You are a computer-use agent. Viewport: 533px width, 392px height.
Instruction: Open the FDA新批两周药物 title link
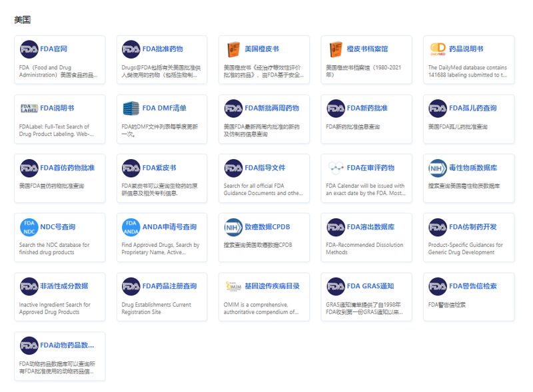[x=272, y=108]
